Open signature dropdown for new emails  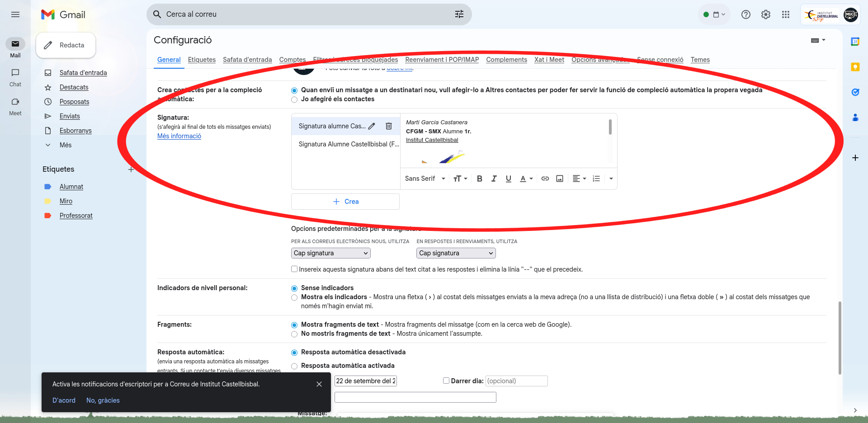tap(330, 253)
